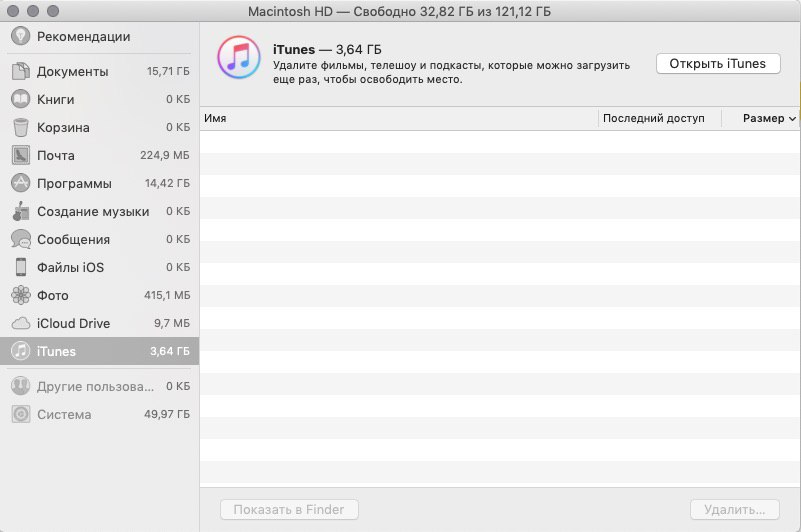Image resolution: width=801 pixels, height=532 pixels.
Task: Click the Другие пользователи people icon
Action: pyautogui.click(x=20, y=386)
